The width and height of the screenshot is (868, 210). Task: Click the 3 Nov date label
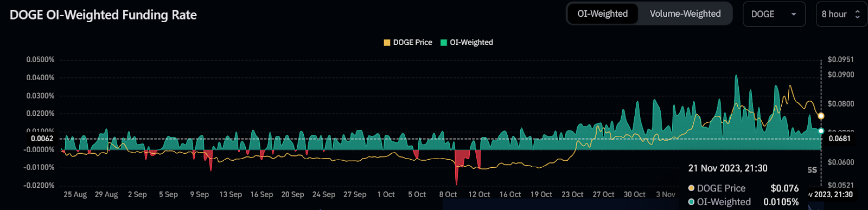[666, 194]
